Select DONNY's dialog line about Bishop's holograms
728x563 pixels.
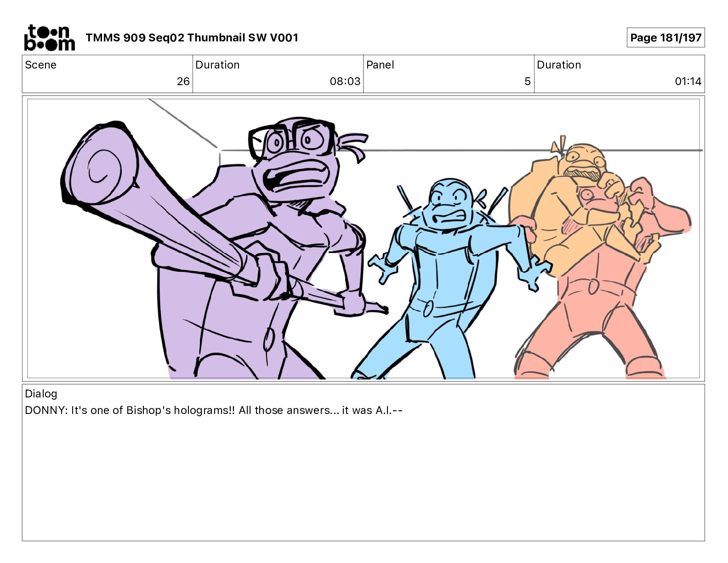click(x=214, y=410)
